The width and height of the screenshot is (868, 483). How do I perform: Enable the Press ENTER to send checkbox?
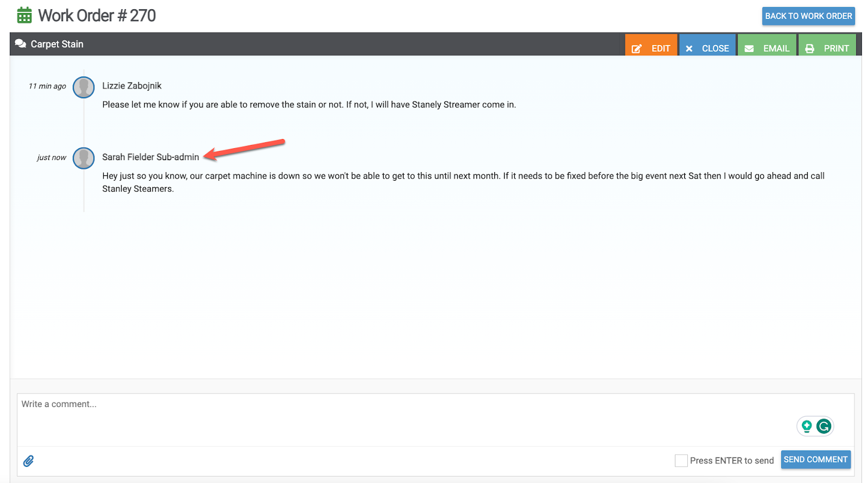point(681,460)
